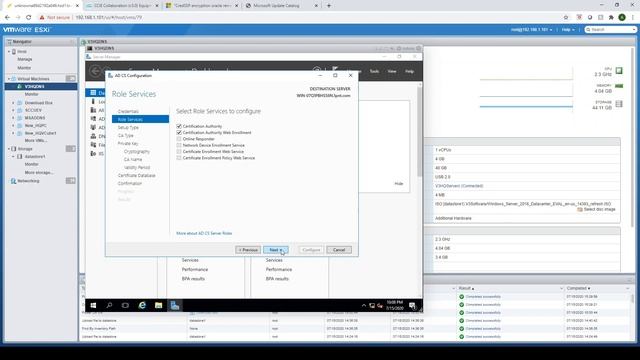The height and width of the screenshot is (360, 640).
Task: Expand the SCCDEV VM node
Action: coord(13,110)
